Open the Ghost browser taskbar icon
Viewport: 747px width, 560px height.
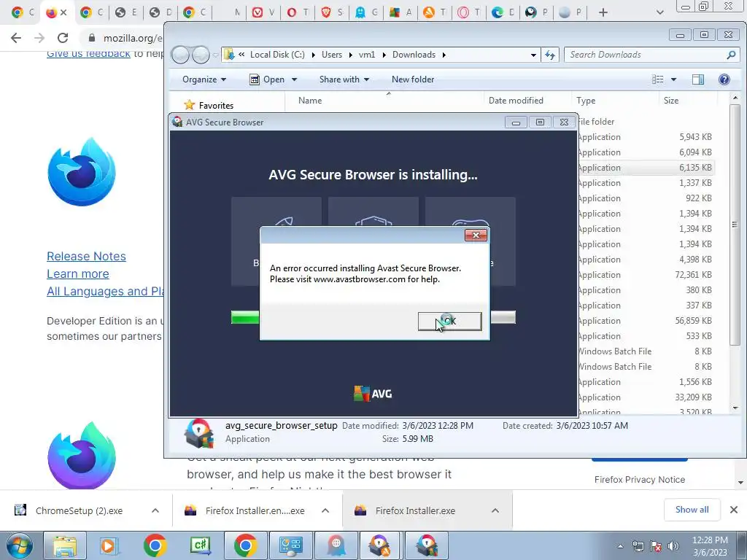336,545
